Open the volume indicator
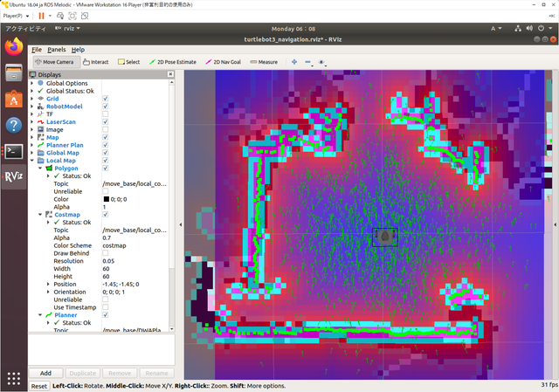Viewport: 559px width, 392px height. 529,29
